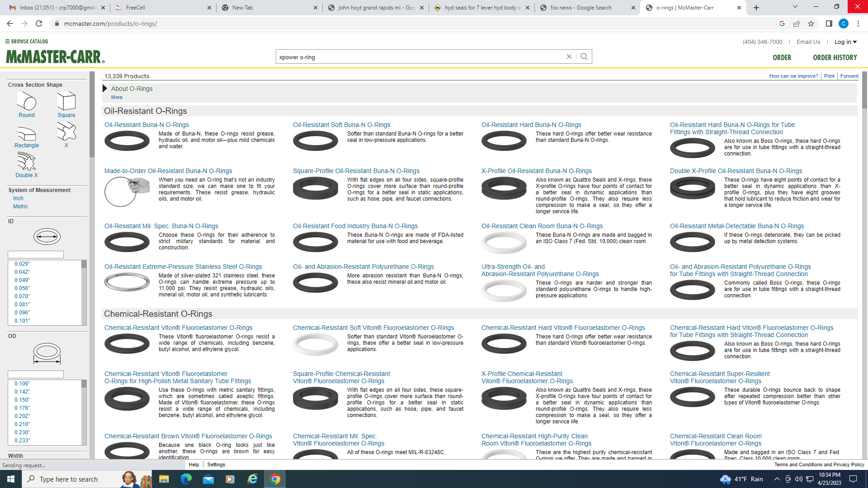The height and width of the screenshot is (488, 868).
Task: Switch to the FreeCell tab
Action: click(x=163, y=8)
